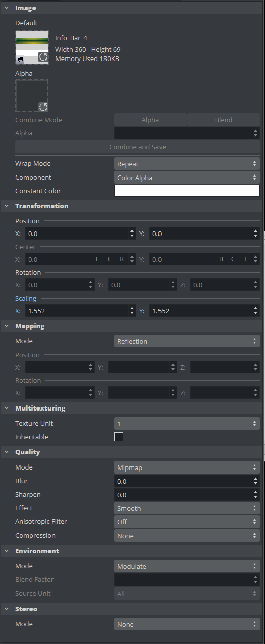265x644 pixels.
Task: Select the Blend combine mode button
Action: (x=224, y=120)
